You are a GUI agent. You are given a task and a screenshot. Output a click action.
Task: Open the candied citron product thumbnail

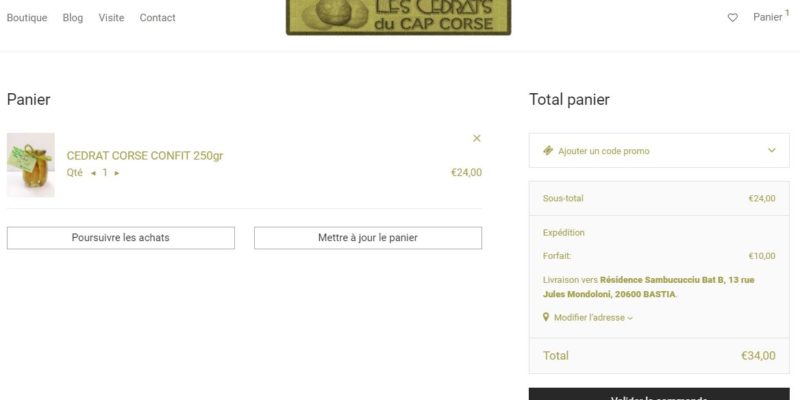(x=31, y=165)
